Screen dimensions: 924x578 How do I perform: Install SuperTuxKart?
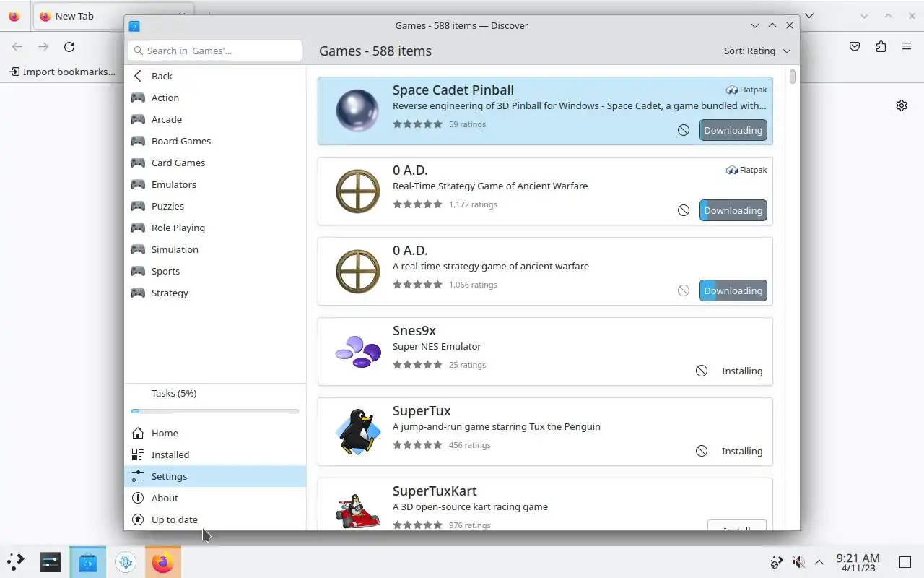(736, 525)
